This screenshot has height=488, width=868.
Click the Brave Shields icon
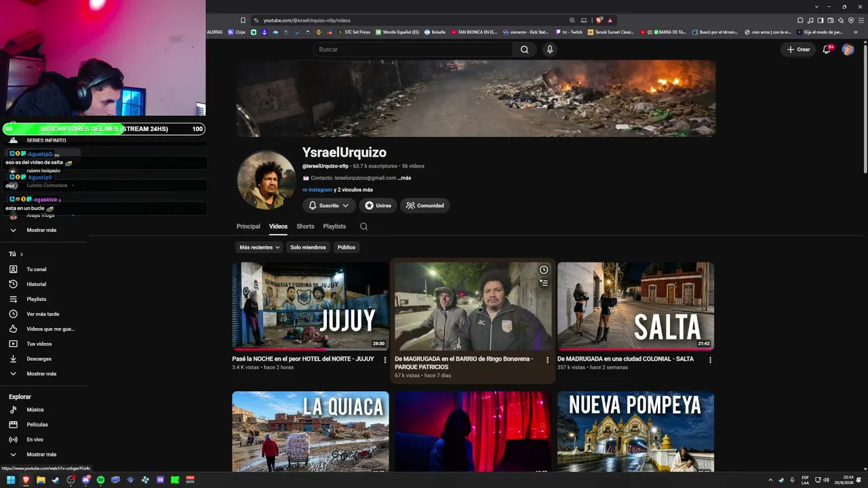599,20
